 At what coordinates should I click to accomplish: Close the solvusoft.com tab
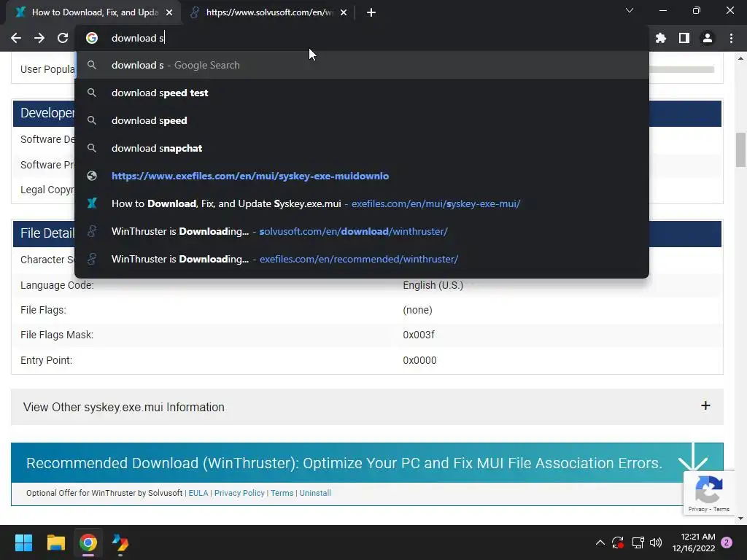click(344, 12)
